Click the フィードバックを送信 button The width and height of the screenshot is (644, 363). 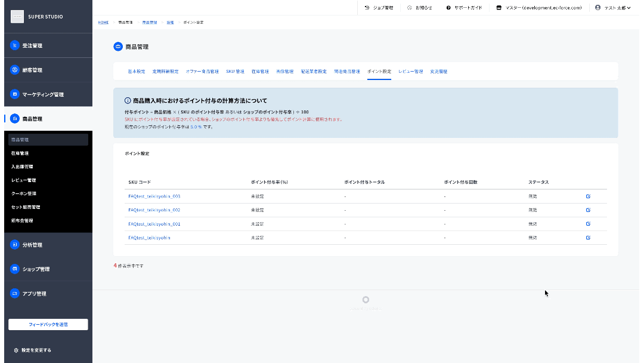pos(48,324)
